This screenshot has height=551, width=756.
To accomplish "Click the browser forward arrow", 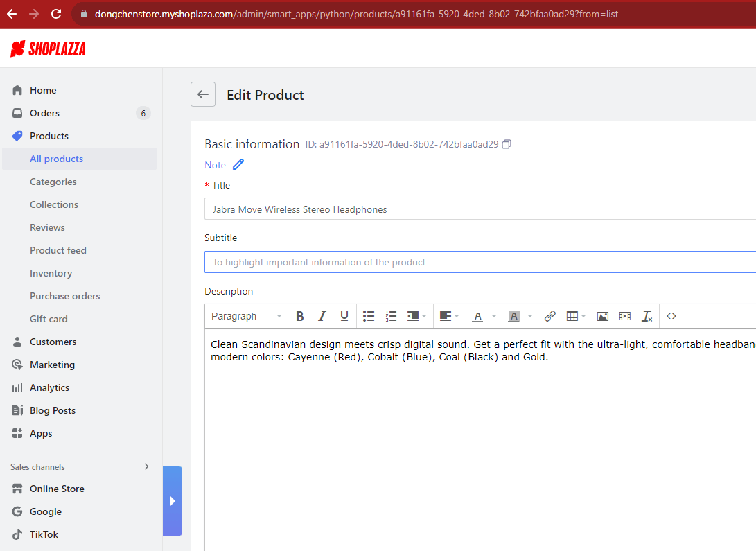I will click(x=34, y=14).
